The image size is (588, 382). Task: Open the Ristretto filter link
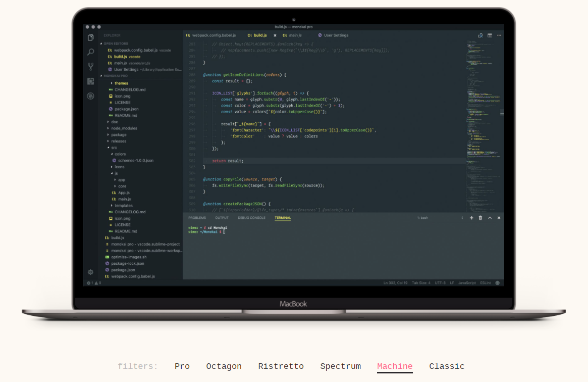281,366
